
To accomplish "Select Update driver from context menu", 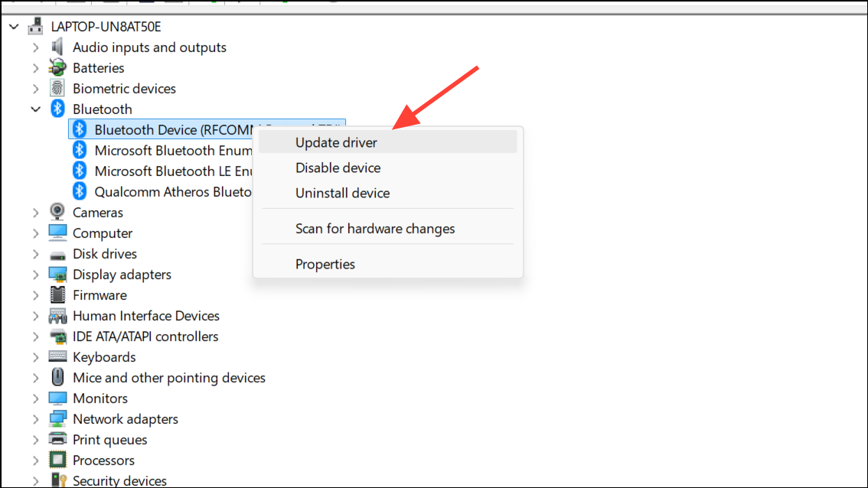I will 336,142.
